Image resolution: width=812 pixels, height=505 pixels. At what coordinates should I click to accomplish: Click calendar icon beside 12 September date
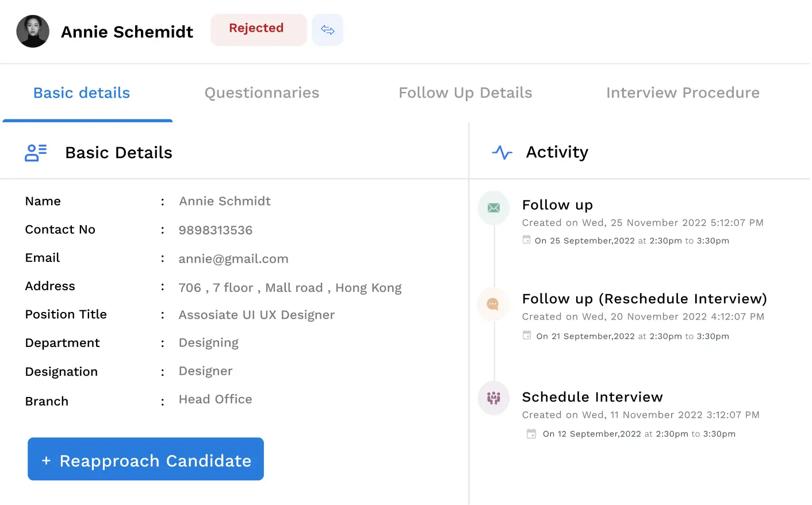click(531, 434)
